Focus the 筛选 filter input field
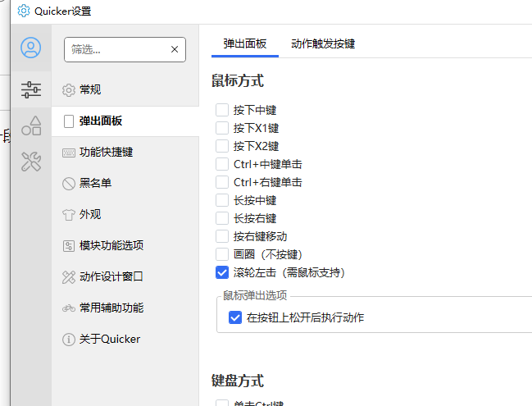Viewport: 532px width, 406px height. click(125, 49)
